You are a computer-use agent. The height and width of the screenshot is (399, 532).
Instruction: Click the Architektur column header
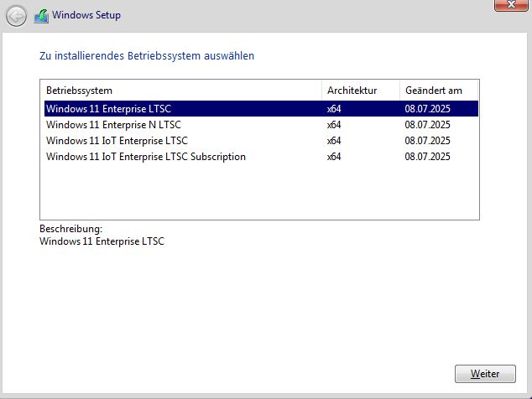(361, 91)
